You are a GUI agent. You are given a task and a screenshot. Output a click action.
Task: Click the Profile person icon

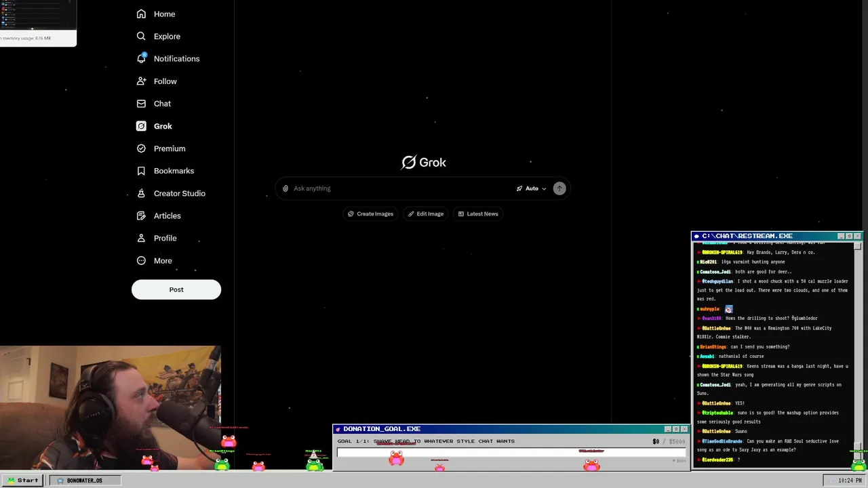coord(141,237)
